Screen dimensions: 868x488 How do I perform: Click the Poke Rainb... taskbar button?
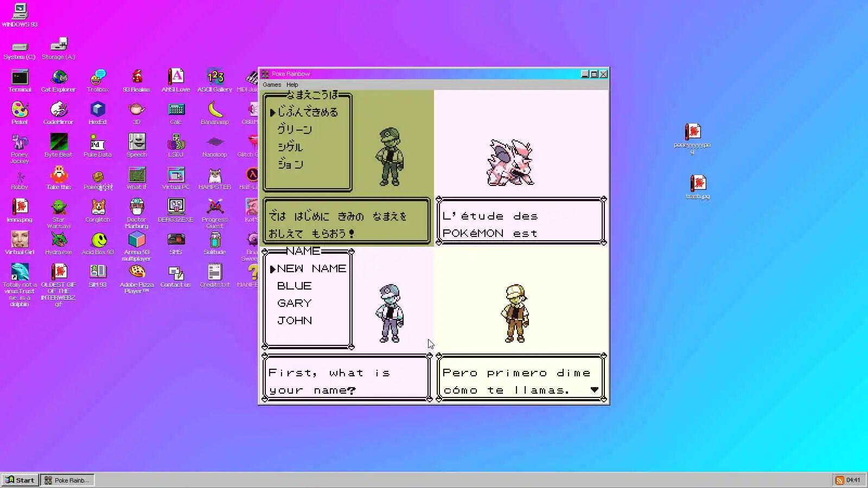[x=67, y=480]
